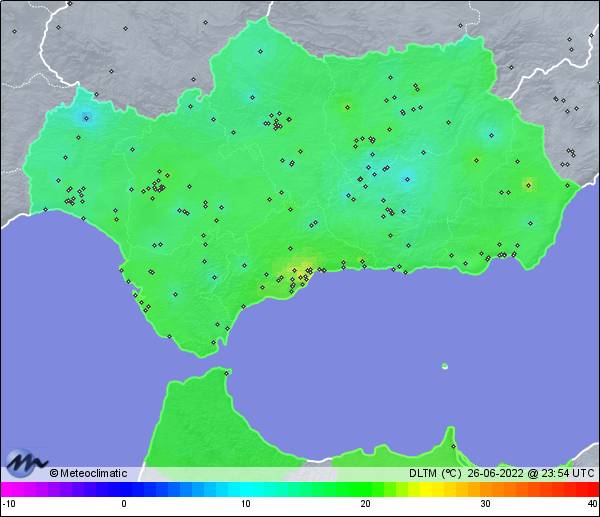Click the small Alborán island in the sea
The image size is (600, 517).
pyautogui.click(x=445, y=366)
